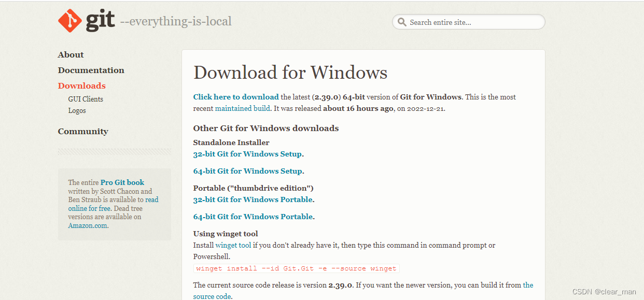Open Logos under Downloads
Screen dimensions: 644x300
[x=77, y=110]
